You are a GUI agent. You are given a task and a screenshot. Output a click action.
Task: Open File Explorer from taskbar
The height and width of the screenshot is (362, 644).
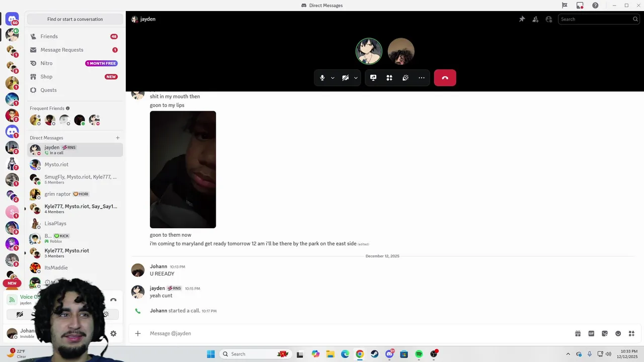pos(330,354)
